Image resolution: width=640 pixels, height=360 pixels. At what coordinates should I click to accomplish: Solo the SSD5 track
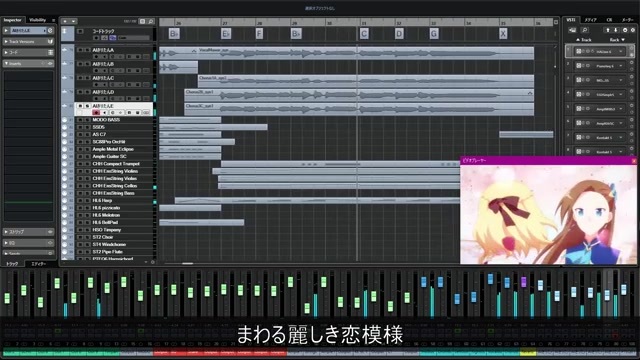[87, 127]
